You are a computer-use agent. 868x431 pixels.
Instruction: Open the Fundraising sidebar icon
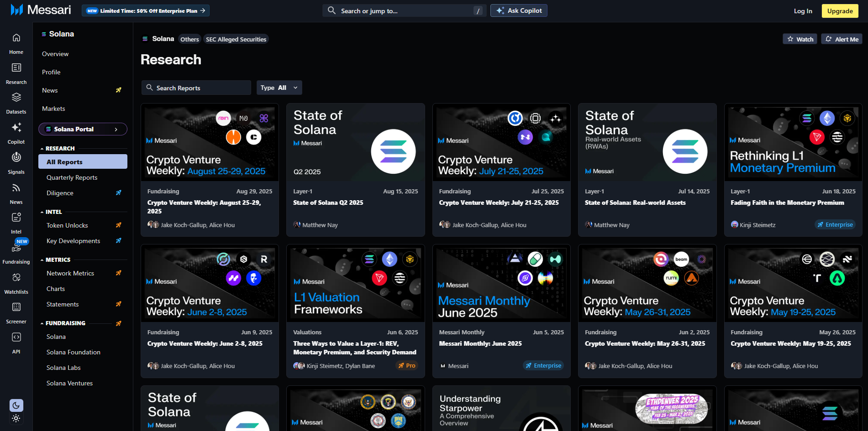tap(16, 248)
